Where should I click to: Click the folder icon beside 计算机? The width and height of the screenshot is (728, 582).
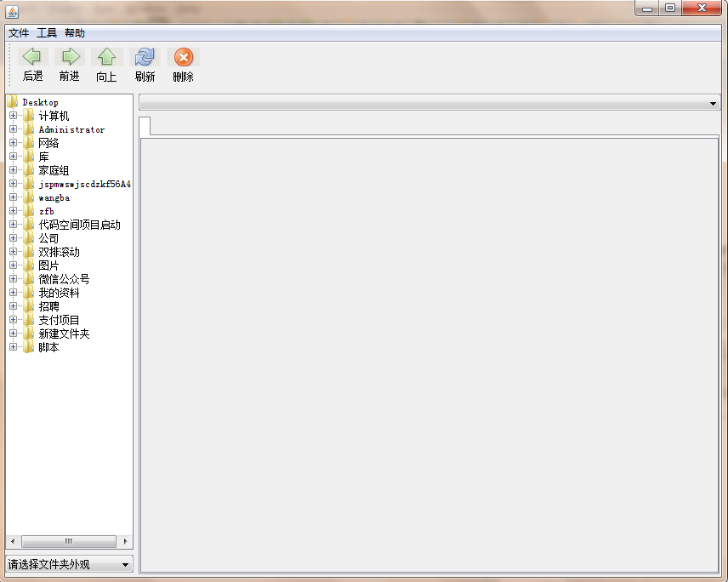click(x=29, y=115)
